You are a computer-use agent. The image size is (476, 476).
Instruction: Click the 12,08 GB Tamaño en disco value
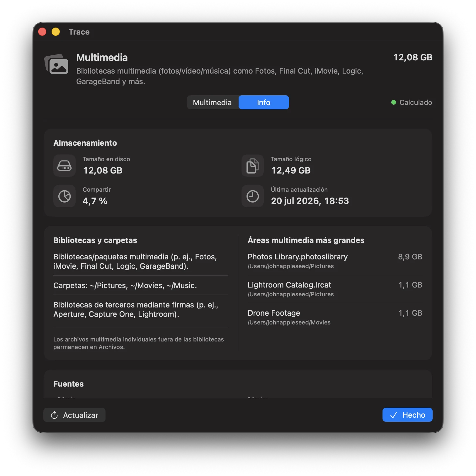(x=103, y=170)
